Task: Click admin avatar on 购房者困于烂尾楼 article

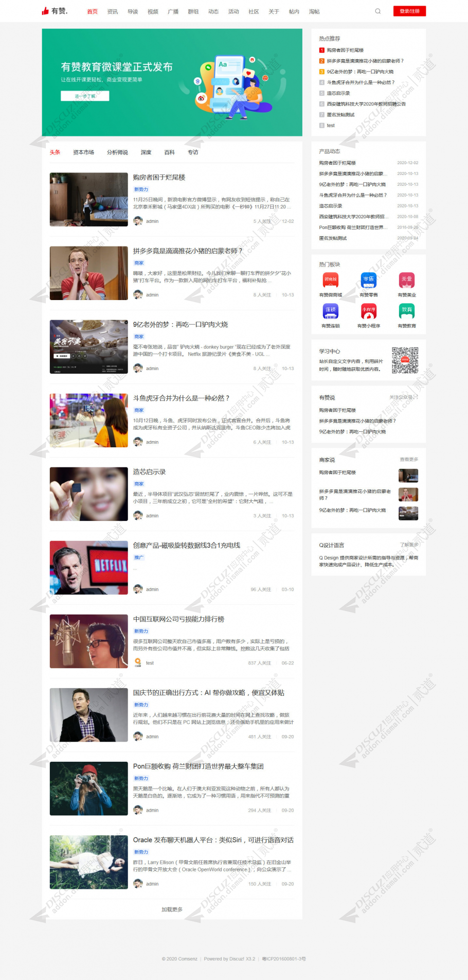Action: click(138, 221)
